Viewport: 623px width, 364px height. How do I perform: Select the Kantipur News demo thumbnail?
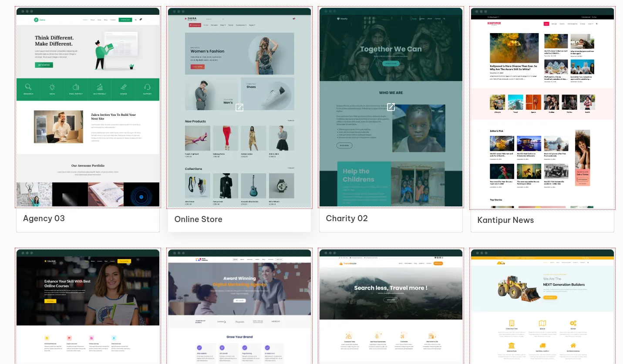coord(542,108)
